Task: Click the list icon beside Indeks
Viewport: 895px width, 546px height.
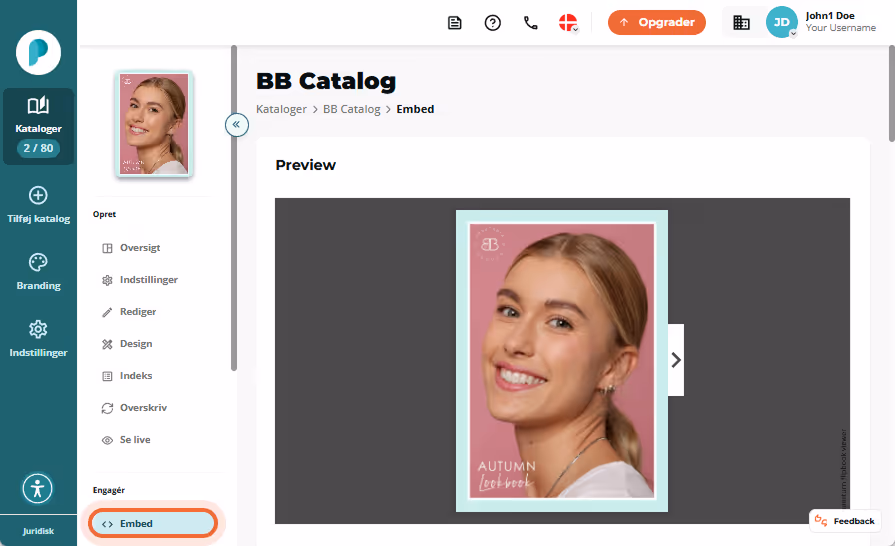Action: point(107,376)
